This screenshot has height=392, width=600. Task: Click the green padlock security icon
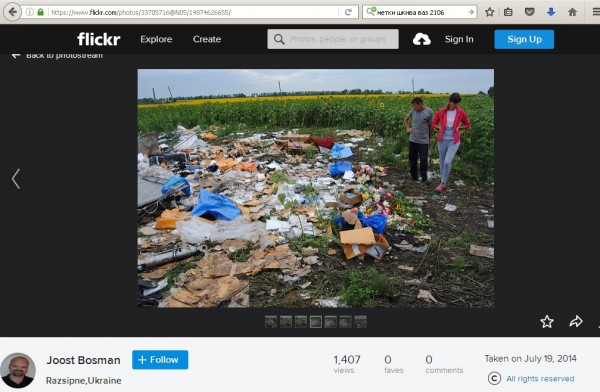tap(40, 12)
